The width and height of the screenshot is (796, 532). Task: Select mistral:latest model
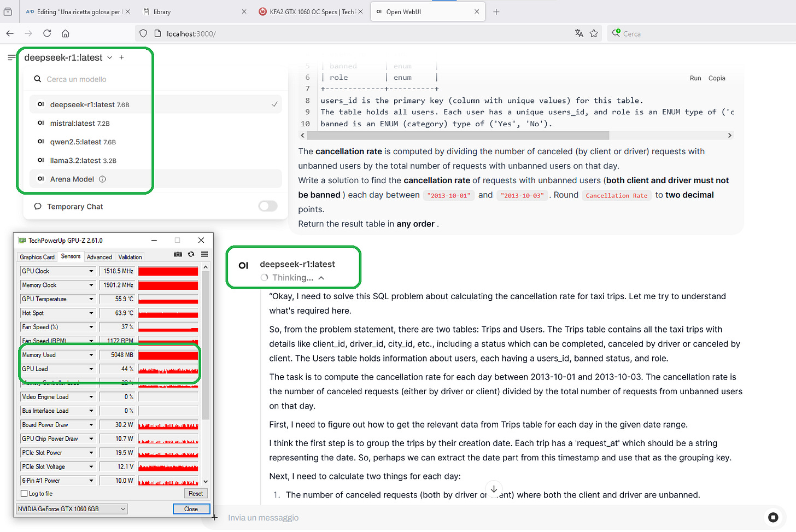pos(156,123)
